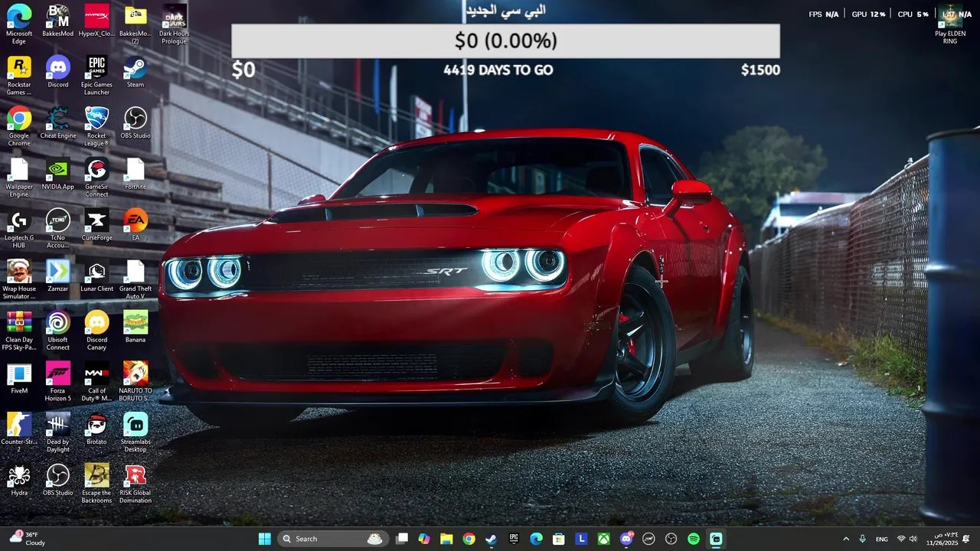Open Google Chrome desktop shortcut
This screenshot has width=980, height=551.
[x=19, y=126]
